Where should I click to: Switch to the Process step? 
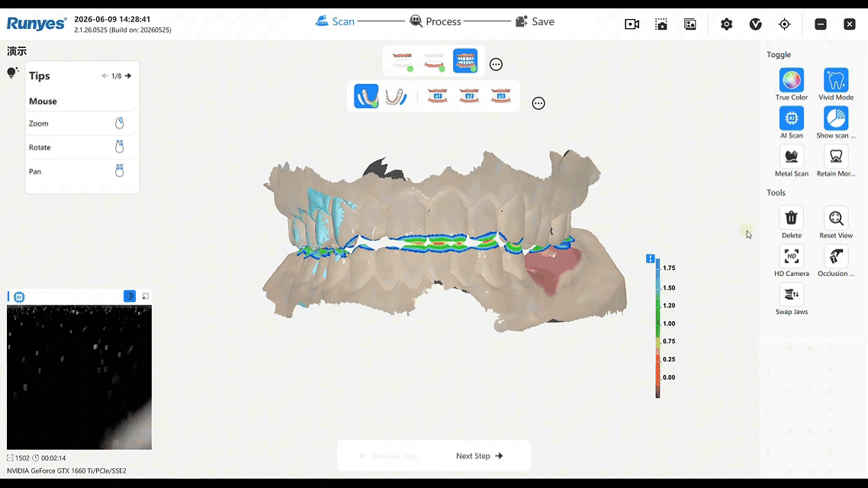435,21
